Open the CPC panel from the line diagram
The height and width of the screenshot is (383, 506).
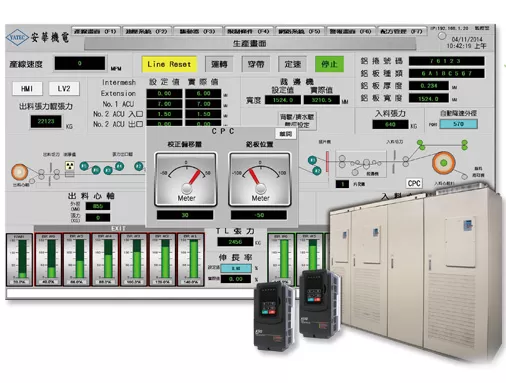[414, 183]
